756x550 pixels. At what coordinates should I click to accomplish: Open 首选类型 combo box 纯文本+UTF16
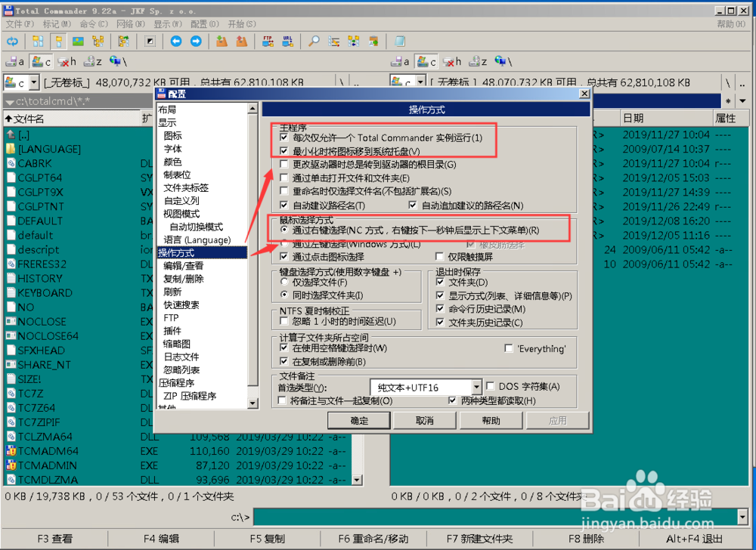[426, 388]
